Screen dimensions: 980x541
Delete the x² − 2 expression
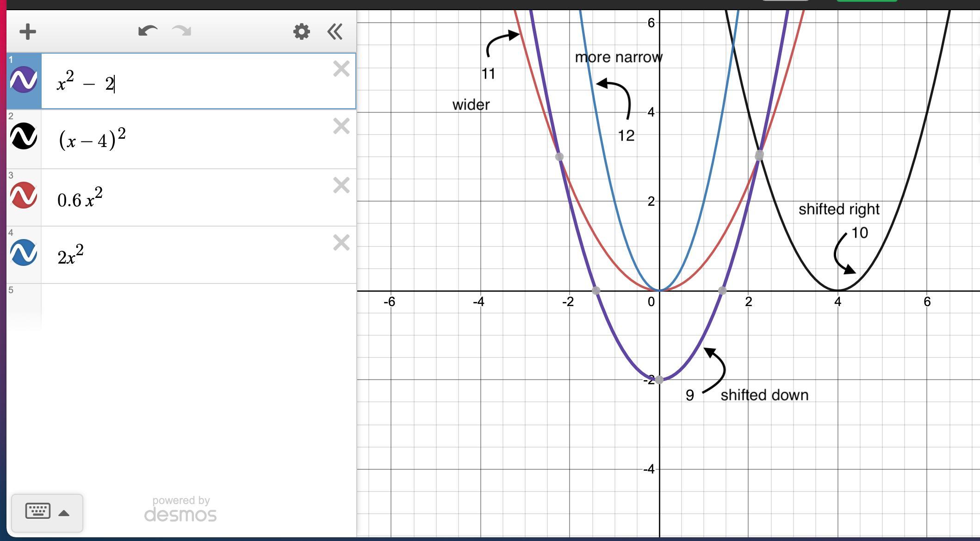341,69
